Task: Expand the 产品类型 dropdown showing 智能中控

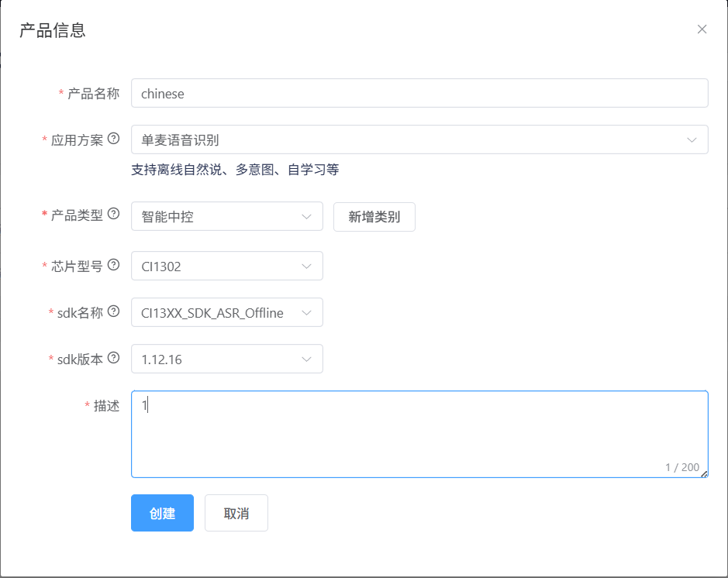Action: pyautogui.click(x=227, y=216)
